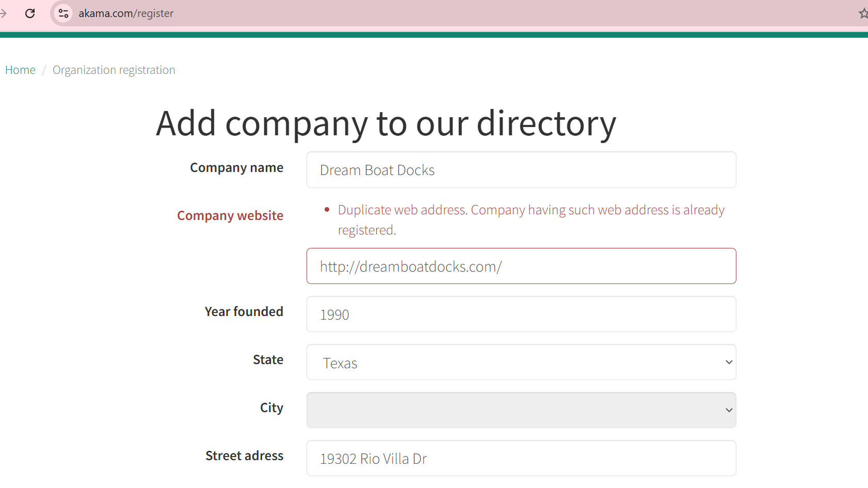Open the State dropdown showing Texas
868x488 pixels.
point(521,363)
